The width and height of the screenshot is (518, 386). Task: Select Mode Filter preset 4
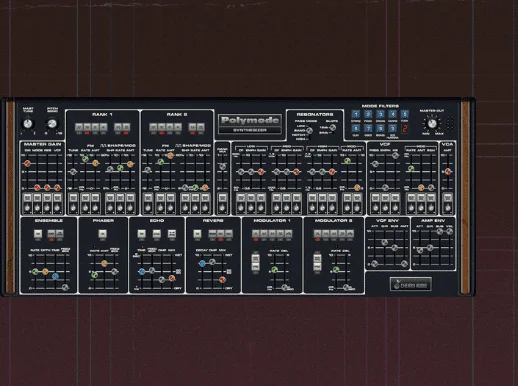pos(393,114)
